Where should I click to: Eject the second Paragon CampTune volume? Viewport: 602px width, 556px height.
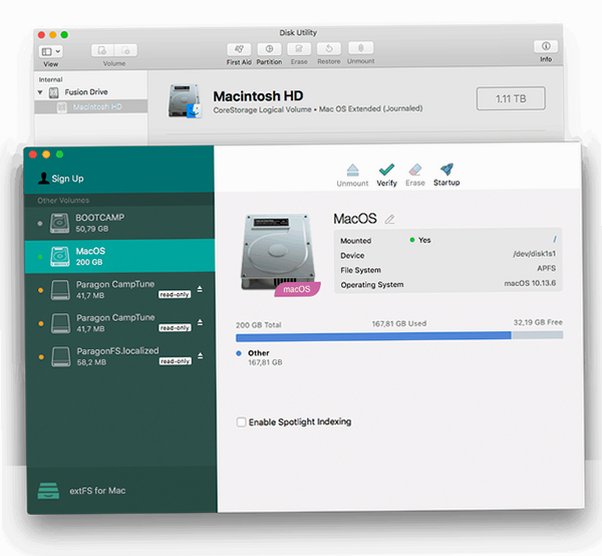point(200,322)
